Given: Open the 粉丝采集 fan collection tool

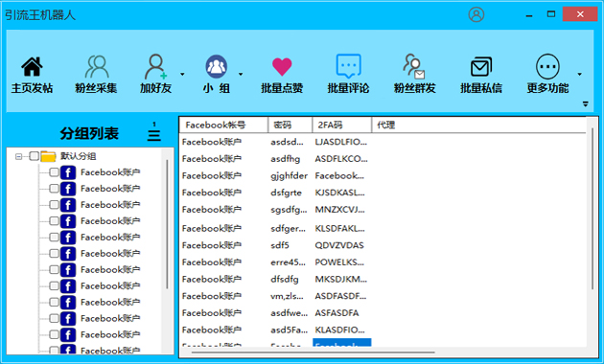Looking at the screenshot, I should click(96, 75).
